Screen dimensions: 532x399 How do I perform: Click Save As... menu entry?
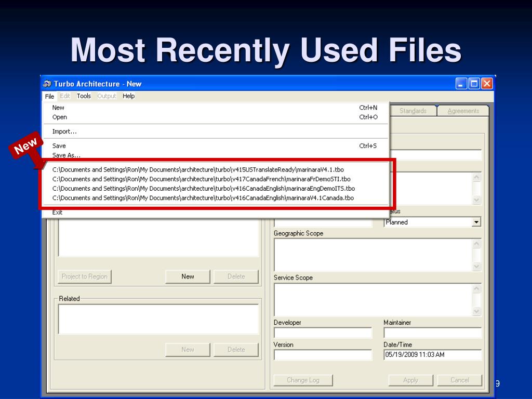click(x=215, y=155)
